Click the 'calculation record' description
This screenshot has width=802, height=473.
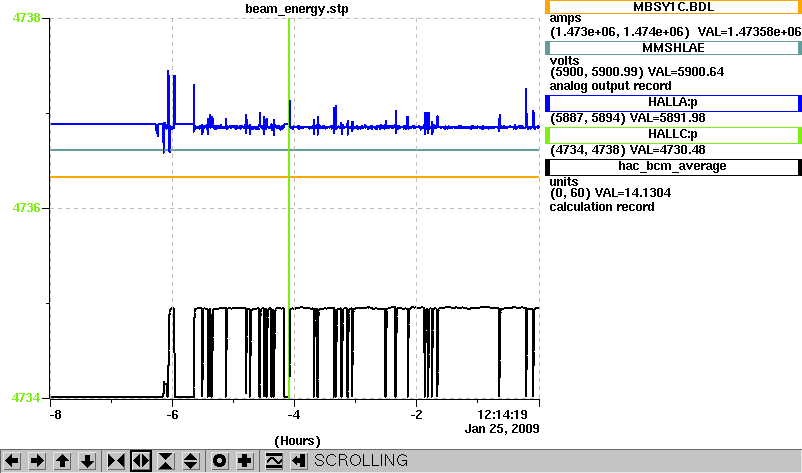click(602, 207)
